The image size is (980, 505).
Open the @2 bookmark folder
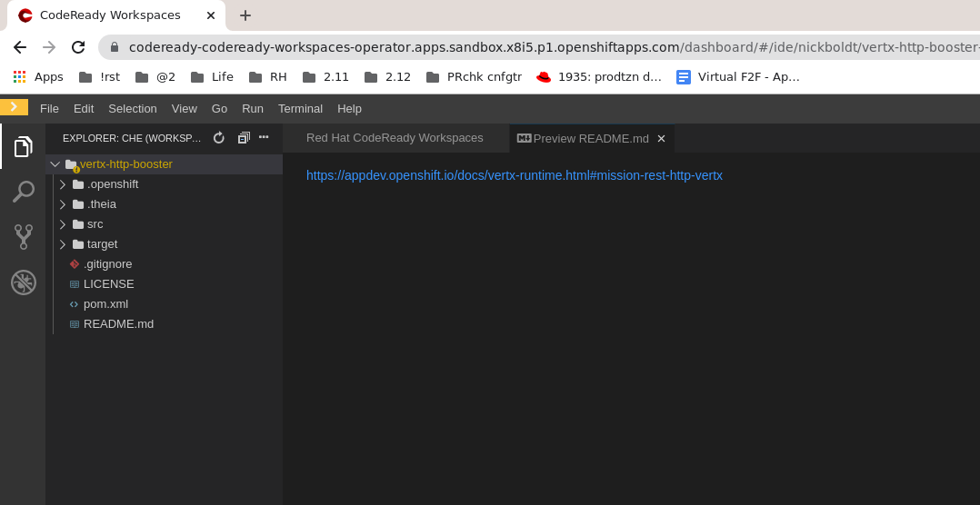(155, 77)
